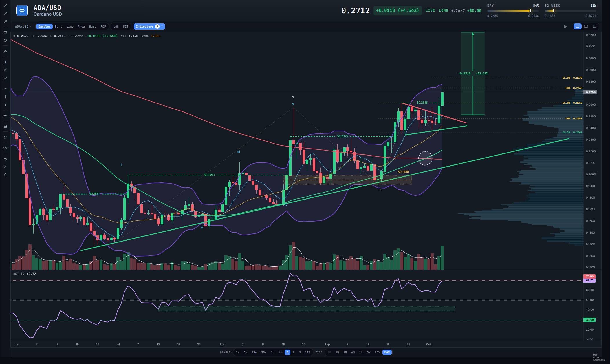Set time range to 6M
610x364 pixels.
tap(353, 352)
